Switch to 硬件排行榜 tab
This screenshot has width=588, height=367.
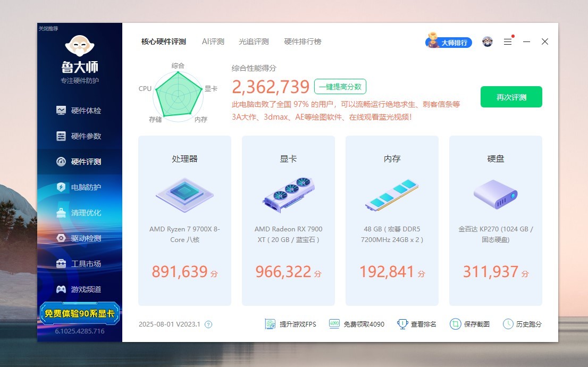[x=303, y=41]
